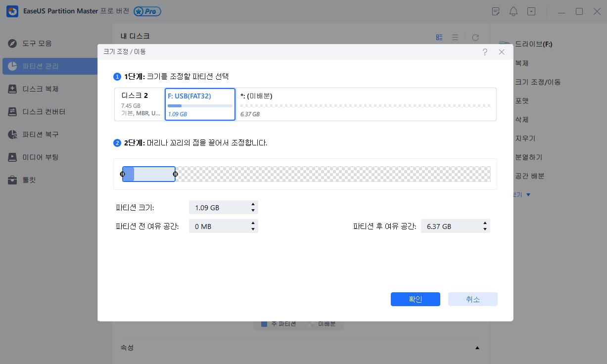Click the pie chart icon beside 파티션 관리
This screenshot has height=364, width=607.
[x=12, y=66]
